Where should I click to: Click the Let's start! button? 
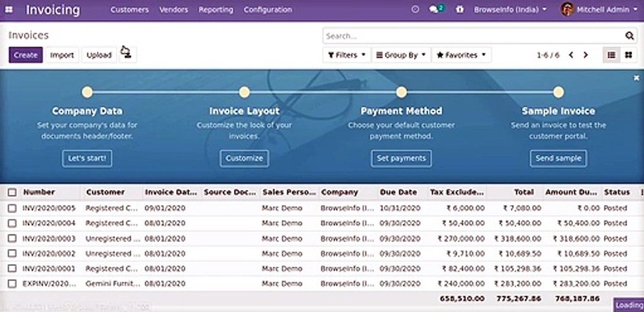pyautogui.click(x=87, y=158)
